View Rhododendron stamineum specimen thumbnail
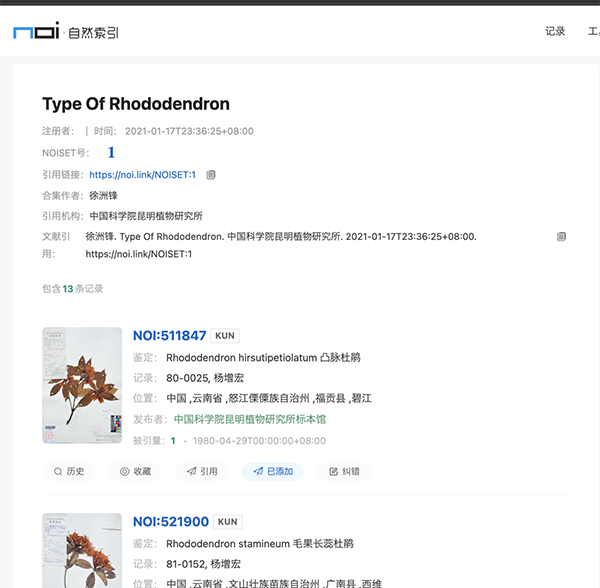 pyautogui.click(x=82, y=550)
